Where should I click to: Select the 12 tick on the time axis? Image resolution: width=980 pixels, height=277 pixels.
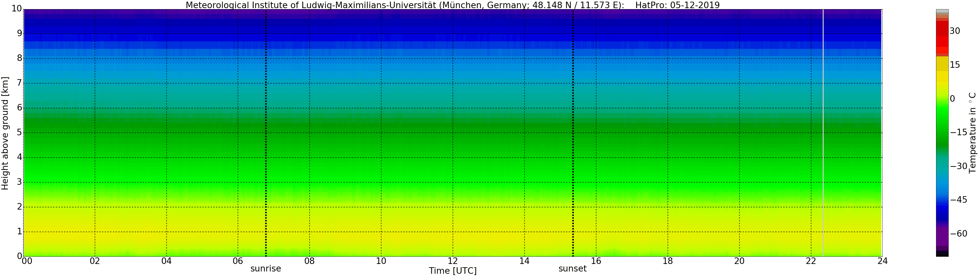click(x=453, y=261)
